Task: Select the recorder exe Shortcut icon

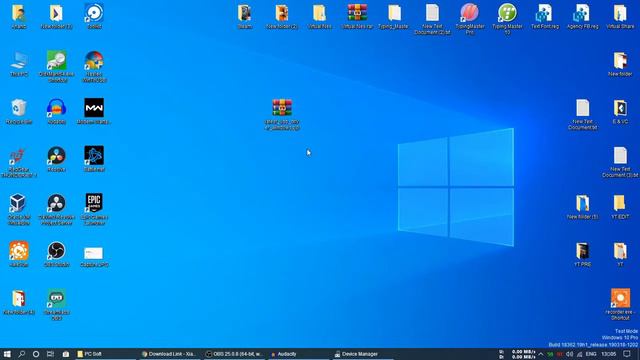Action: tap(620, 304)
